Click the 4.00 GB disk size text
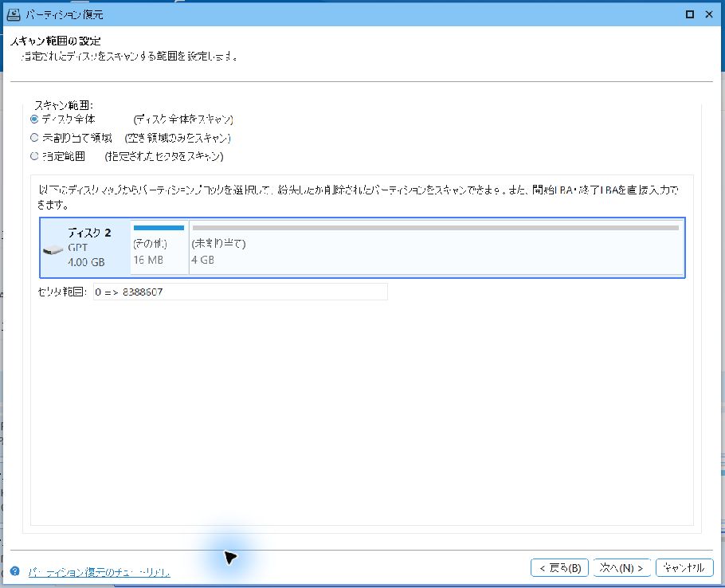The height and width of the screenshot is (588, 725). (86, 262)
